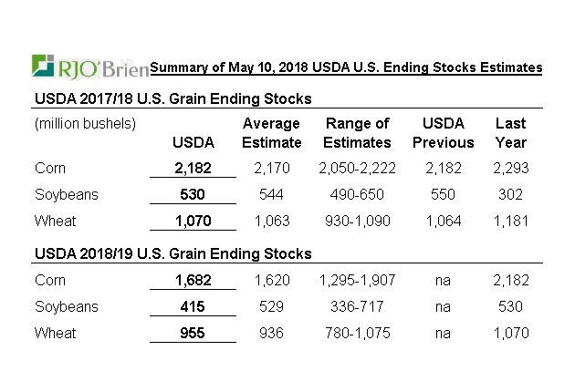Click the USDA Previous column header
Image resolution: width=575 pixels, height=392 pixels.
tap(444, 133)
